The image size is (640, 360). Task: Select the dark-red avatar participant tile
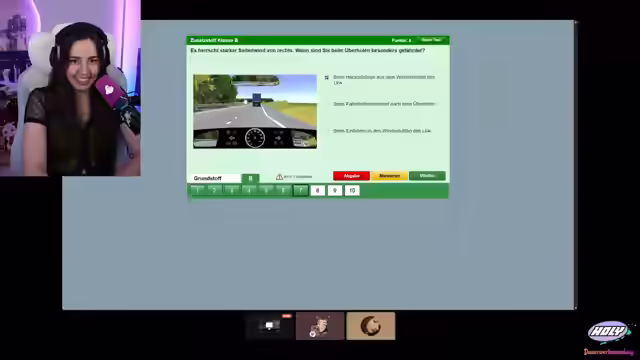pos(320,326)
